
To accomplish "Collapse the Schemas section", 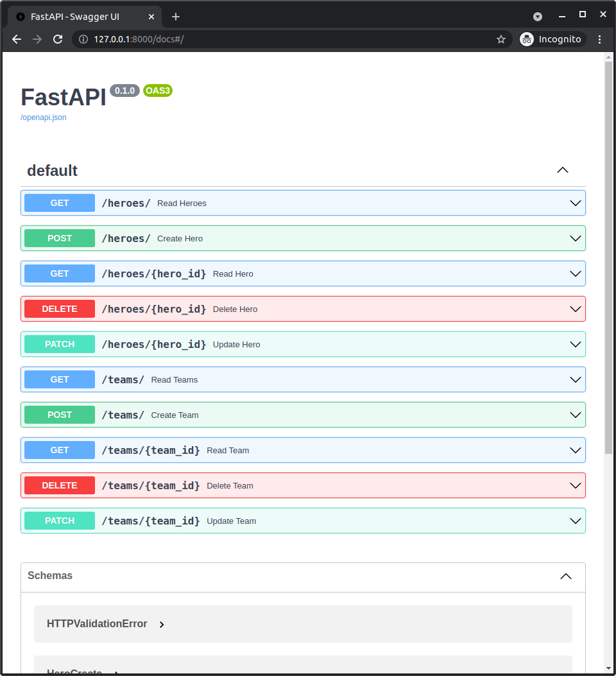I will [565, 576].
